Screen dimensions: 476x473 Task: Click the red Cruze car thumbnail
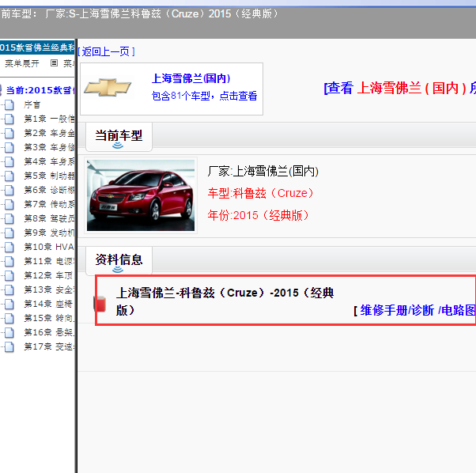pos(141,195)
